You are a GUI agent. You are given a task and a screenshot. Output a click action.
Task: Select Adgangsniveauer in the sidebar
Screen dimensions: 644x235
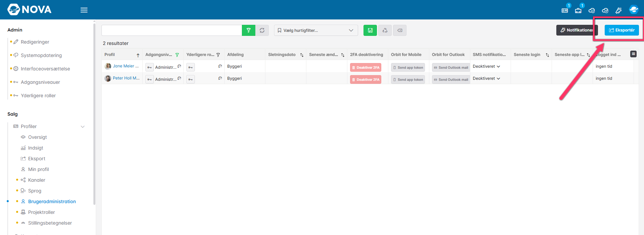point(40,82)
